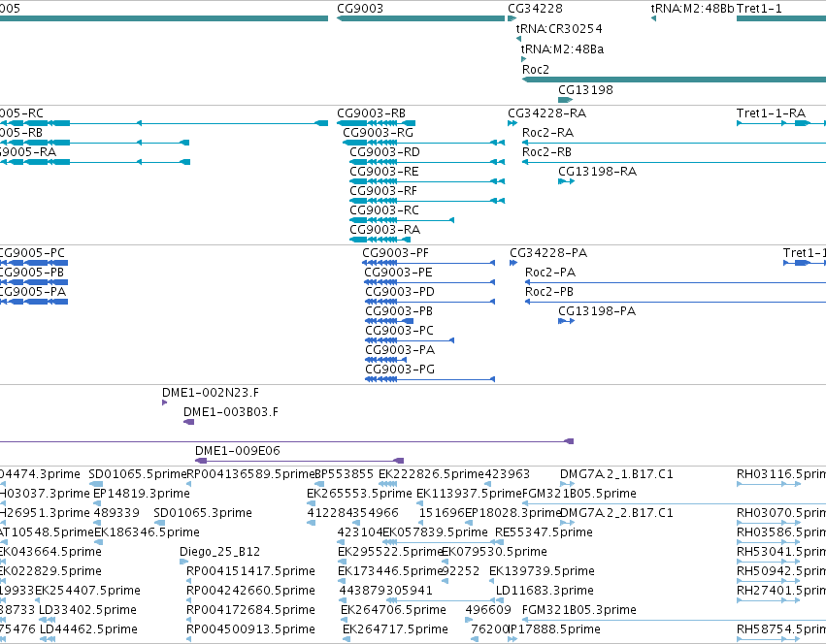
Task: Click the Roc2-RB transcript label
Action: (546, 152)
